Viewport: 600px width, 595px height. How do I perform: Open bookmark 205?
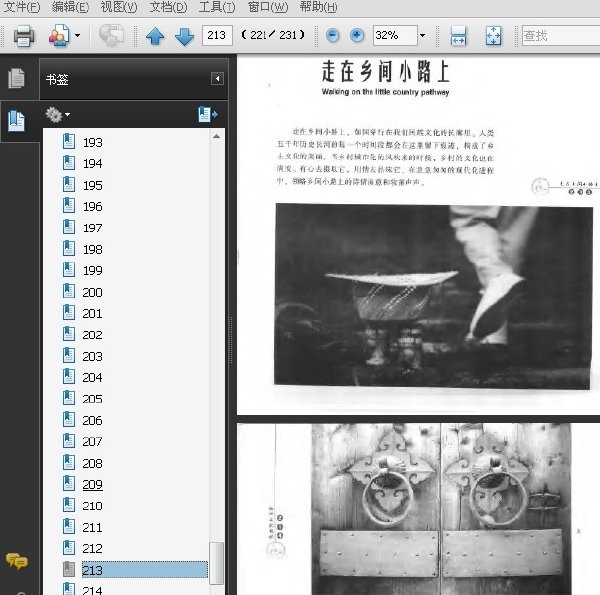[93, 399]
